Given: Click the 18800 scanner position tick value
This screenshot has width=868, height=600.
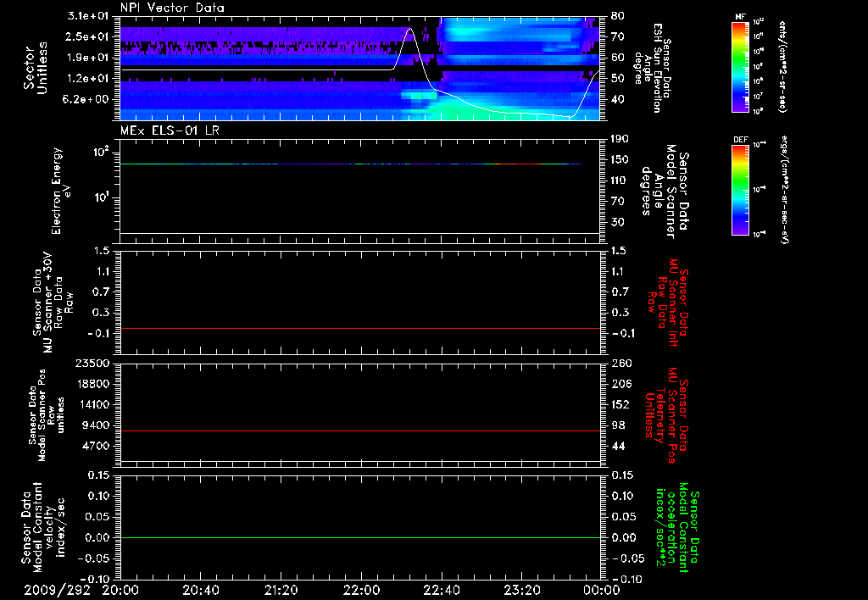Looking at the screenshot, I should click(x=93, y=384).
